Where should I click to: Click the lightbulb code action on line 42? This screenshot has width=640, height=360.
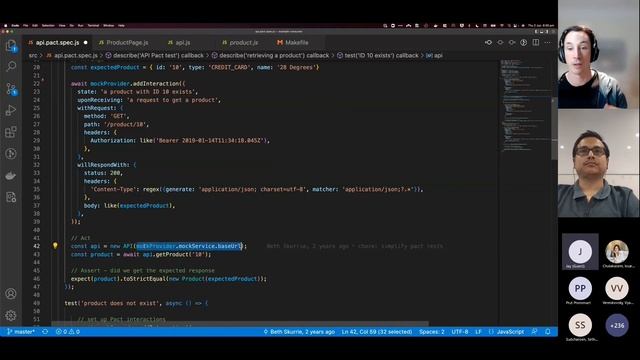click(55, 246)
